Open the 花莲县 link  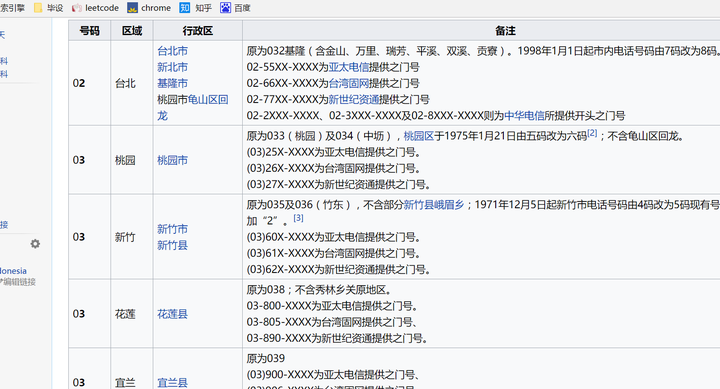tap(172, 314)
